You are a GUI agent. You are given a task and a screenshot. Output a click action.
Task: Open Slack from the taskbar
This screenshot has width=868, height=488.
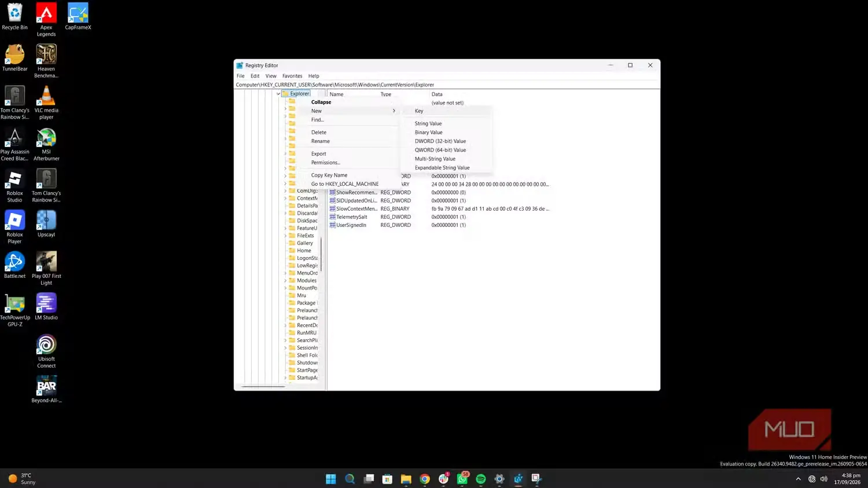pos(443,479)
